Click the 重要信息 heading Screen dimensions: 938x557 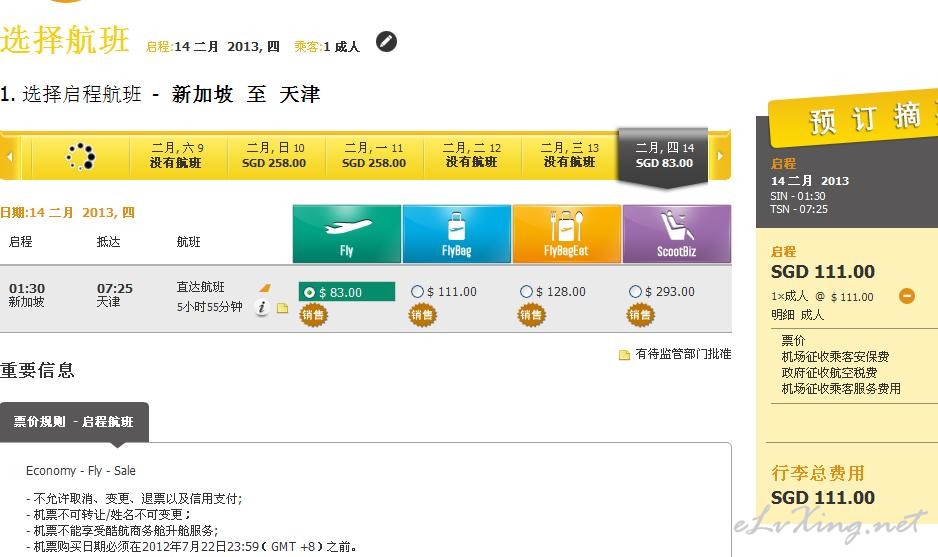(x=37, y=370)
